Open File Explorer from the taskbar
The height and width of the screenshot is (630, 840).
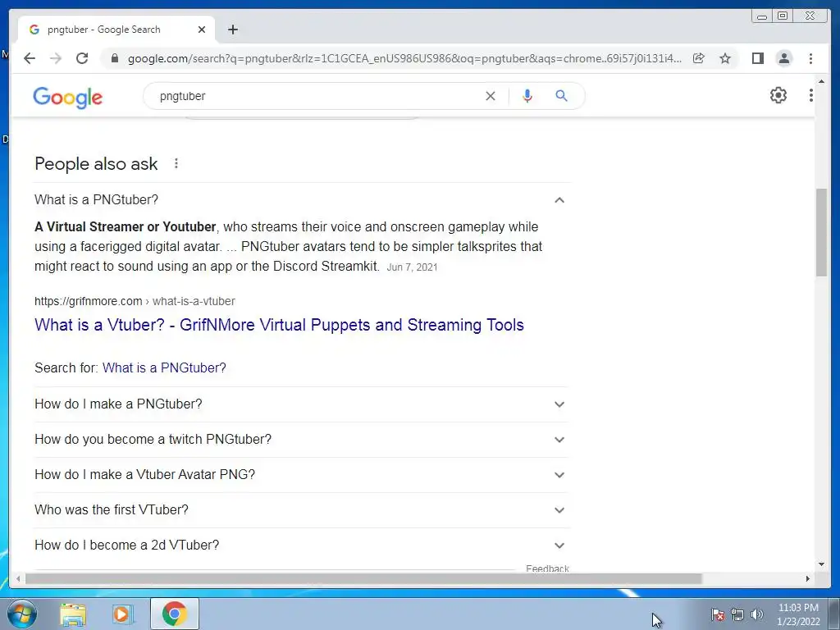click(73, 614)
